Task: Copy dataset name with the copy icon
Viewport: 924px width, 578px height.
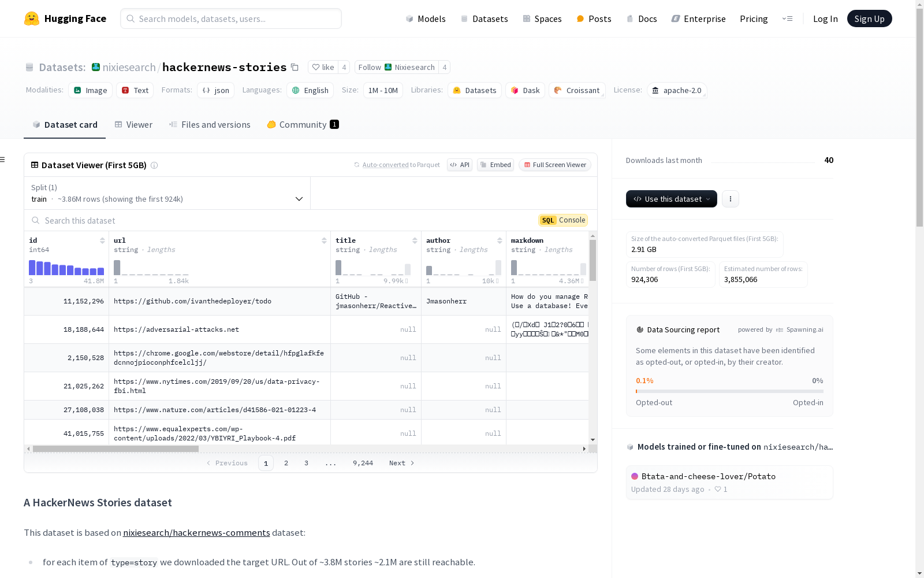Action: tap(295, 67)
